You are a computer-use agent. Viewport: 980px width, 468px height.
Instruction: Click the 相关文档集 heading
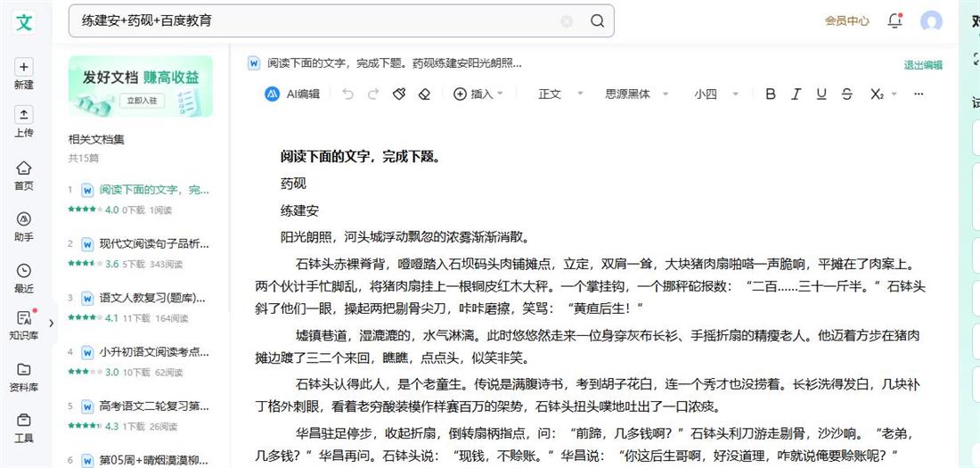[96, 140]
